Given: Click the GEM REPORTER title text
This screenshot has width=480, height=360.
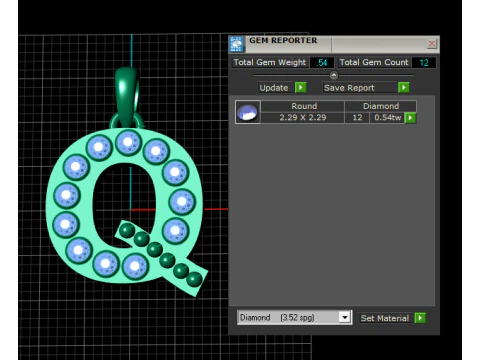Looking at the screenshot, I should click(x=283, y=40).
